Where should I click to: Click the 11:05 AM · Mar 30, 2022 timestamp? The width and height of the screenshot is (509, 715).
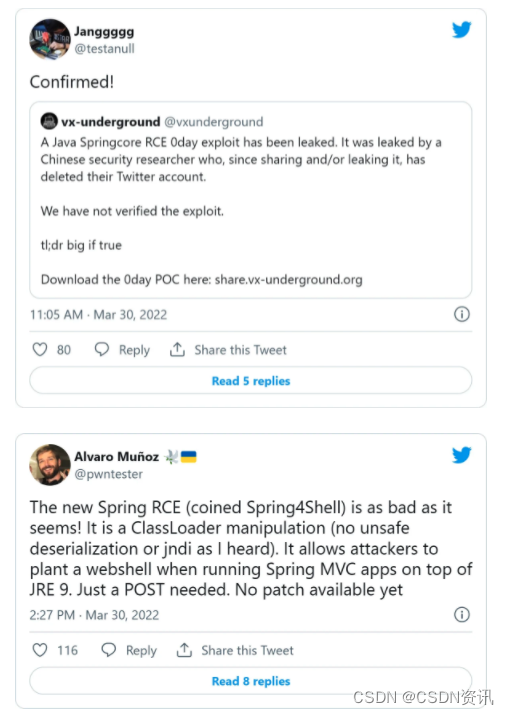(99, 315)
